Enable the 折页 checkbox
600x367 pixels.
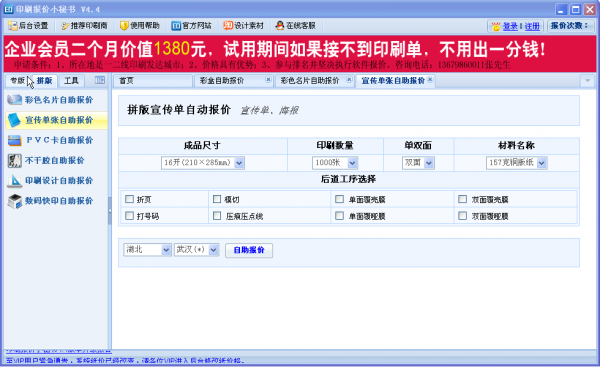pos(129,199)
